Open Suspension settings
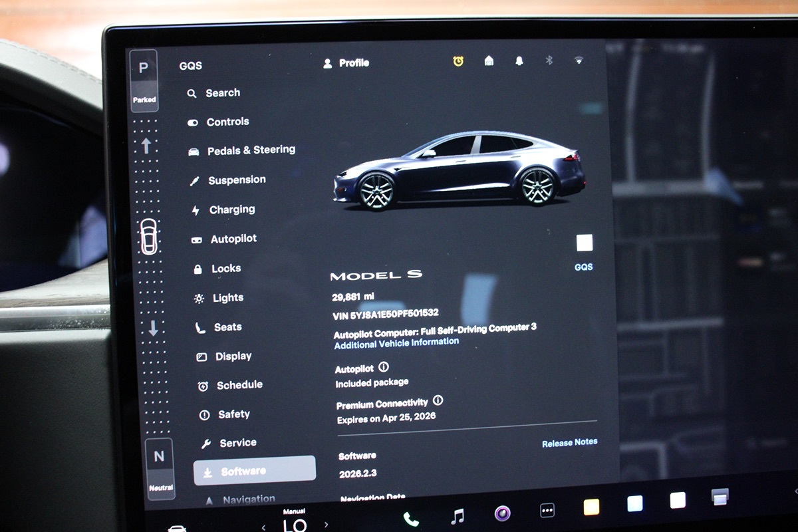Viewport: 798px width, 532px height. (227, 180)
